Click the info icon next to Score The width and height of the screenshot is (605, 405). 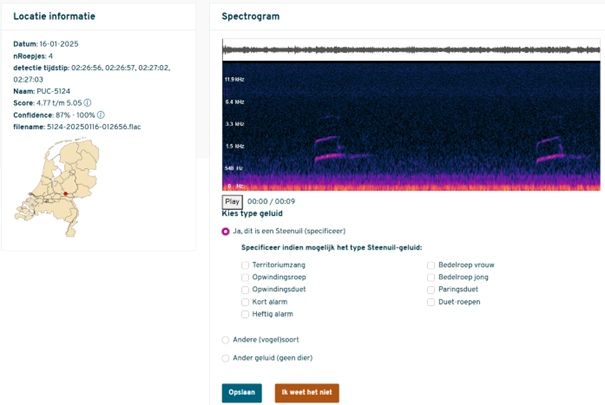[x=87, y=102]
